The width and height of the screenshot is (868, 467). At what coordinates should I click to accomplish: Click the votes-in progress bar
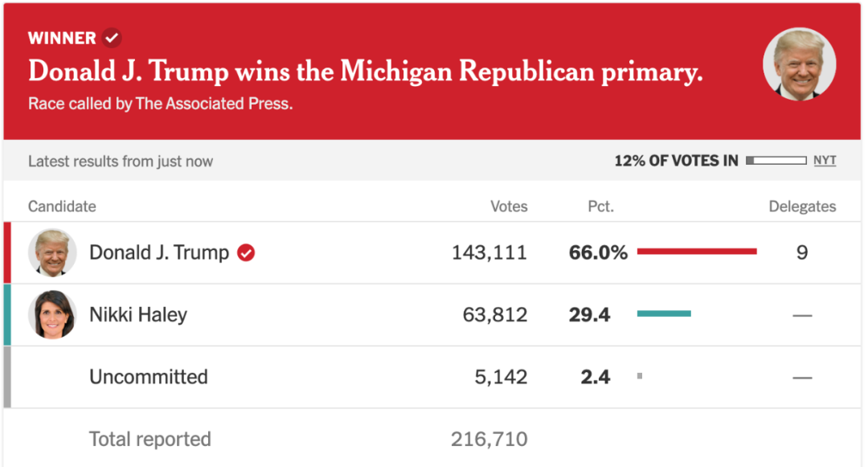click(x=776, y=161)
